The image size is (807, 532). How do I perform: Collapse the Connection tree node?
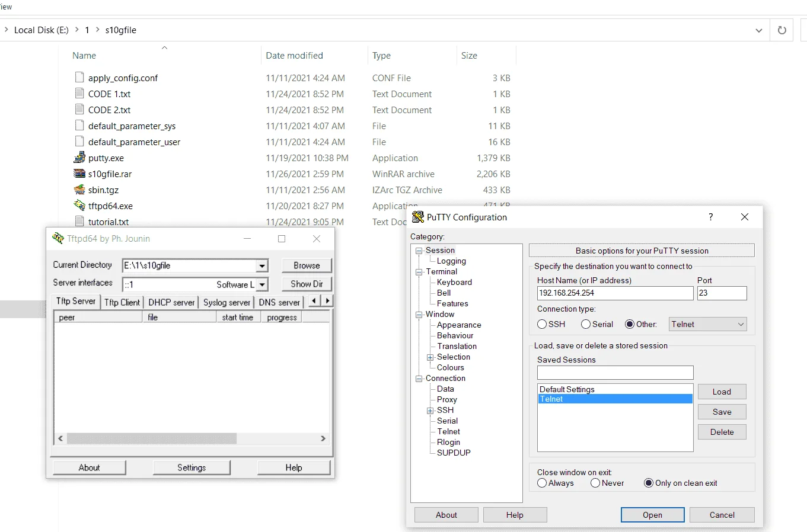(x=419, y=379)
